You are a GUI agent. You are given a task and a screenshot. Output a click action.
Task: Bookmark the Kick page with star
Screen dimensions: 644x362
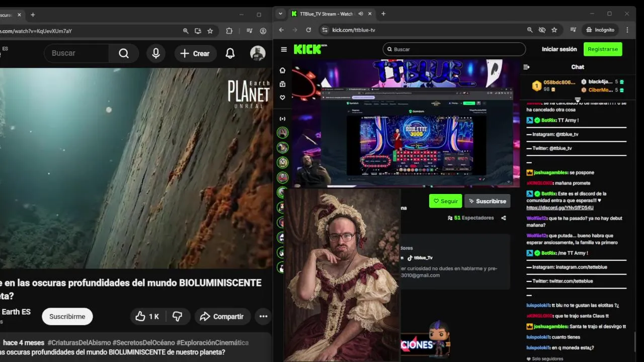click(x=554, y=30)
